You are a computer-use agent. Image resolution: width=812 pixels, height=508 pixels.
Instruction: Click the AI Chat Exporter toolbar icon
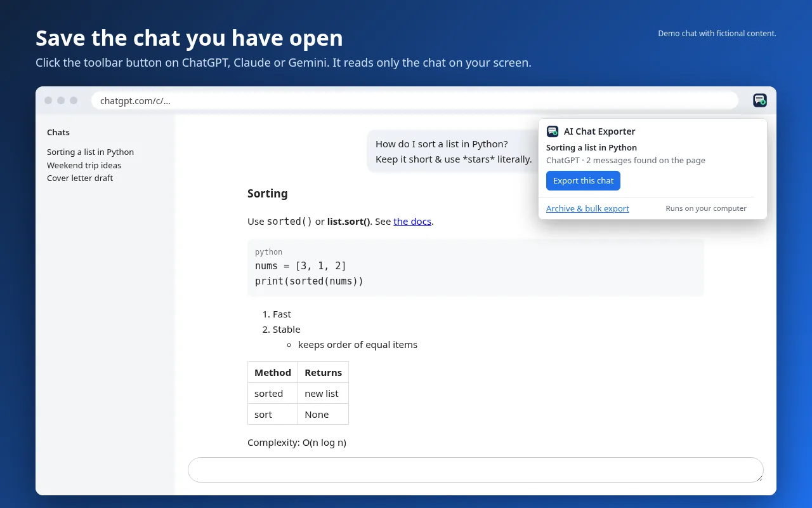759,100
